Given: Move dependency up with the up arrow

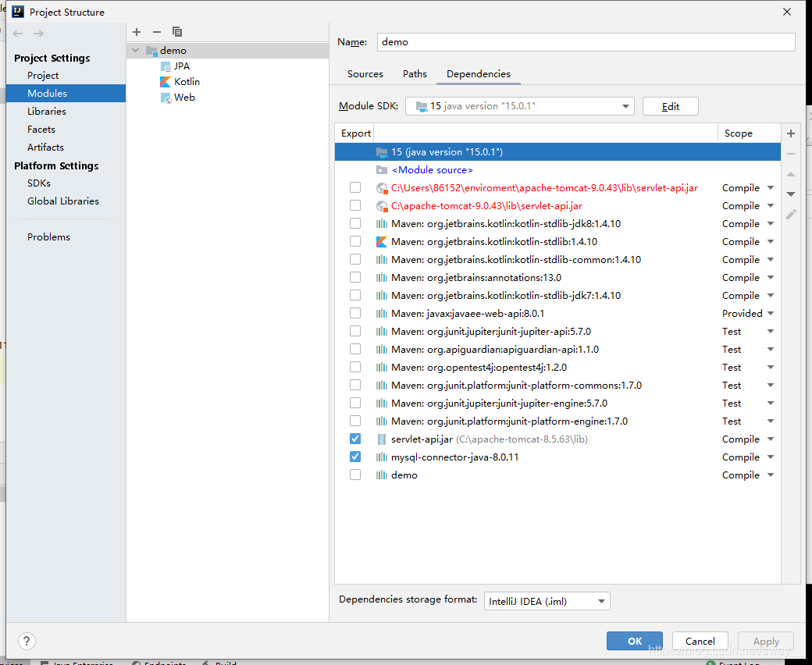Looking at the screenshot, I should (x=791, y=174).
